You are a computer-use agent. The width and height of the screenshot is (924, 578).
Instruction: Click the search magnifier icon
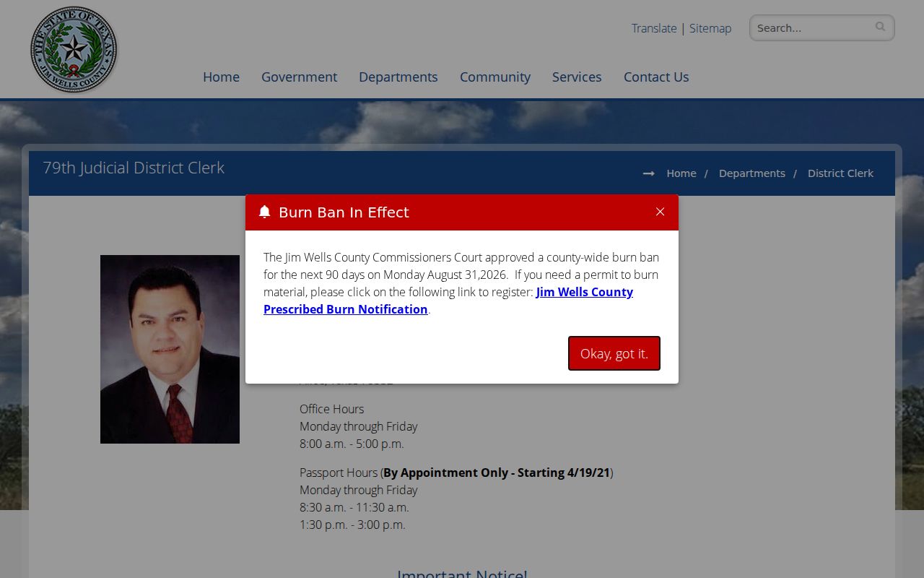tap(880, 27)
